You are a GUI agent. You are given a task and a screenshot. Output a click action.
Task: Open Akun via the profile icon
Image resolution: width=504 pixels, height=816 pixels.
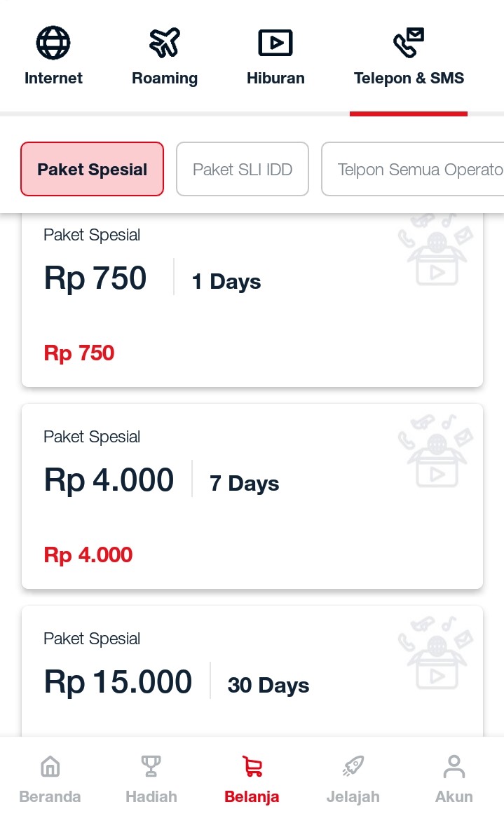454,766
